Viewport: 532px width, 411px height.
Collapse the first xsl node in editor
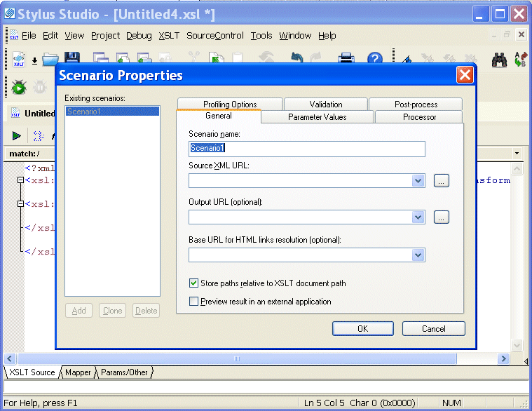(21, 180)
